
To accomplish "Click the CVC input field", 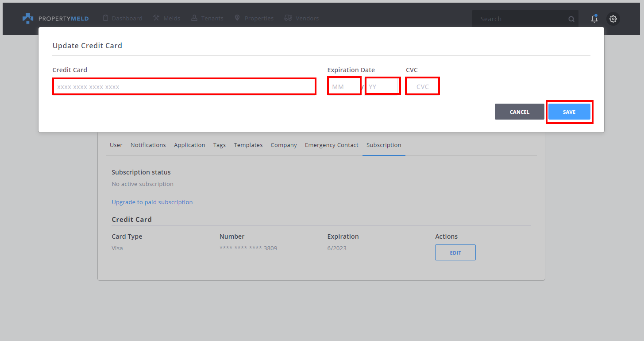I will tap(422, 86).
